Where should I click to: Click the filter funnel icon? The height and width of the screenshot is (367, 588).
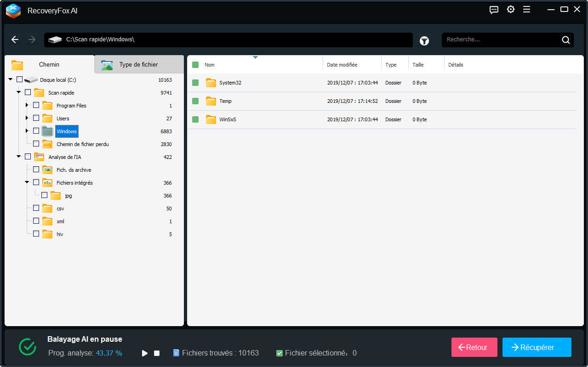(424, 40)
